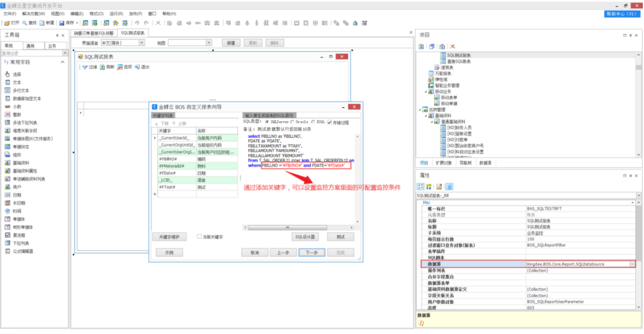The image size is (644, 334).
Task: Click the 过滤 filter icon in SQL测试报表 window
Action: click(85, 67)
